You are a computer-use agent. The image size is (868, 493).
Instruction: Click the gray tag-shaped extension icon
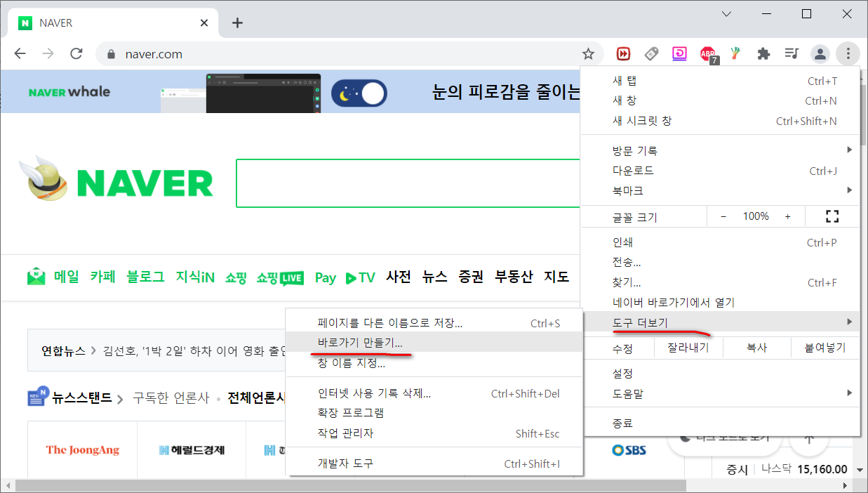[651, 53]
